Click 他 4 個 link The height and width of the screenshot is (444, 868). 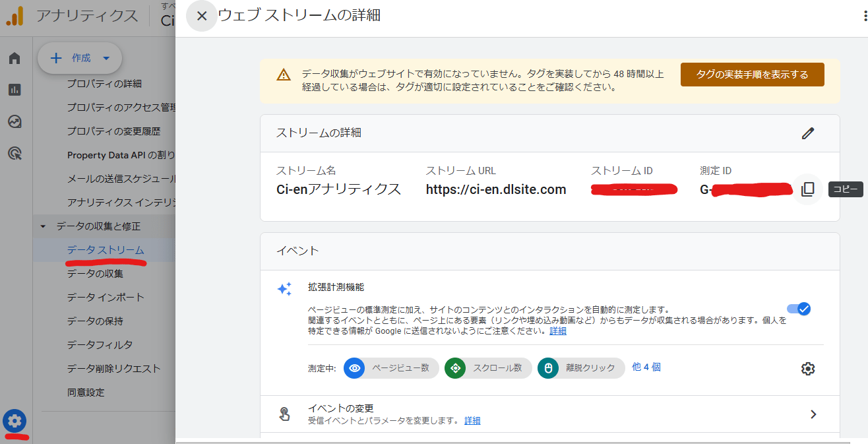[x=646, y=367]
